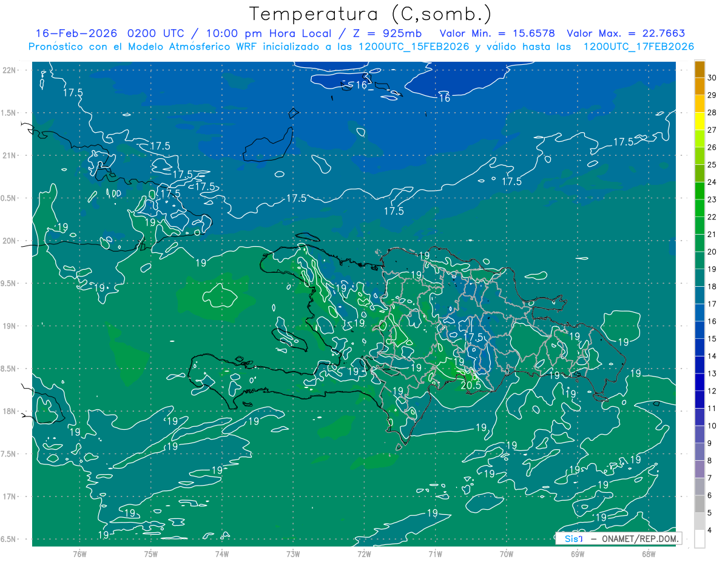Click the colorbar value '17'

[x=712, y=304]
